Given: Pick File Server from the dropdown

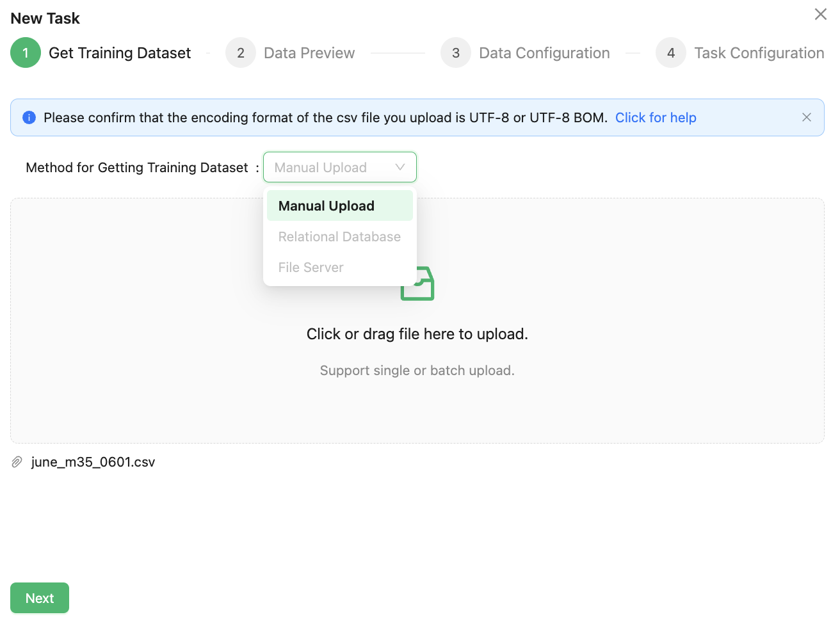Looking at the screenshot, I should pyautogui.click(x=311, y=268).
